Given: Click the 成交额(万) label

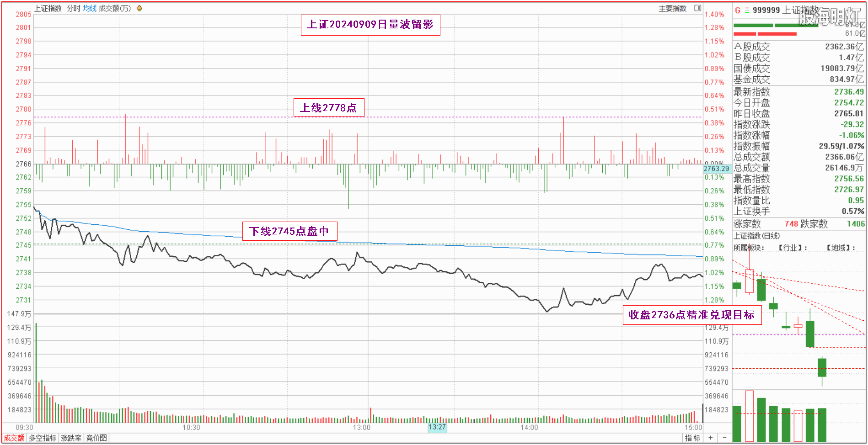Looking at the screenshot, I should (x=115, y=8).
